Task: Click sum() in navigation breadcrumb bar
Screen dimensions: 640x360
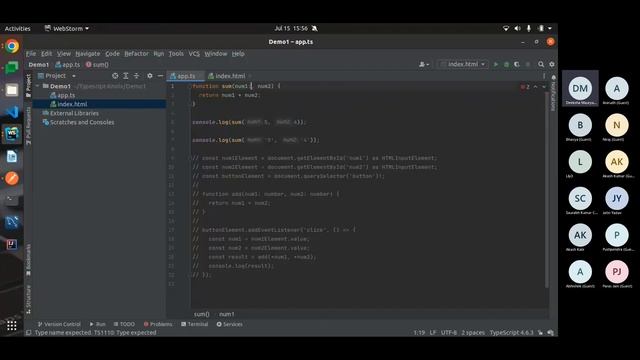Action: (97, 64)
